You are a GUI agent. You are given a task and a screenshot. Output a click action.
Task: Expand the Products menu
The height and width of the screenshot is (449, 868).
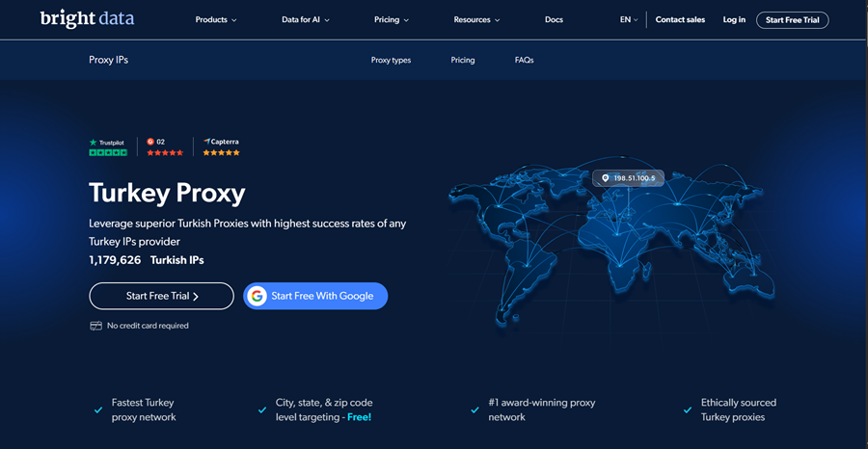[x=216, y=20]
